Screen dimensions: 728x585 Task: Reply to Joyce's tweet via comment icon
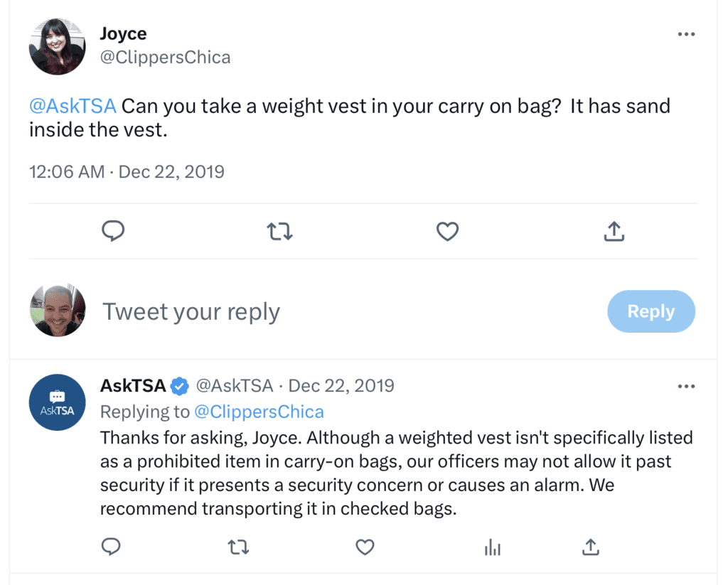[114, 231]
